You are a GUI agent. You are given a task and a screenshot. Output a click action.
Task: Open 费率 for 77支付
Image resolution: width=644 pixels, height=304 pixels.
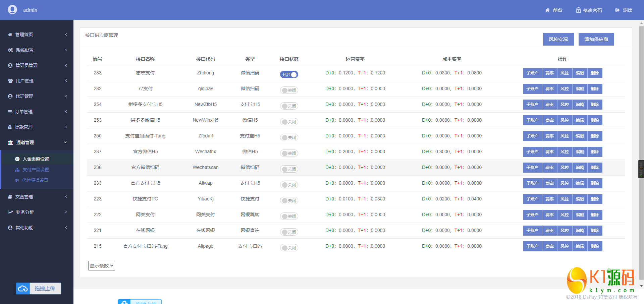[549, 89]
